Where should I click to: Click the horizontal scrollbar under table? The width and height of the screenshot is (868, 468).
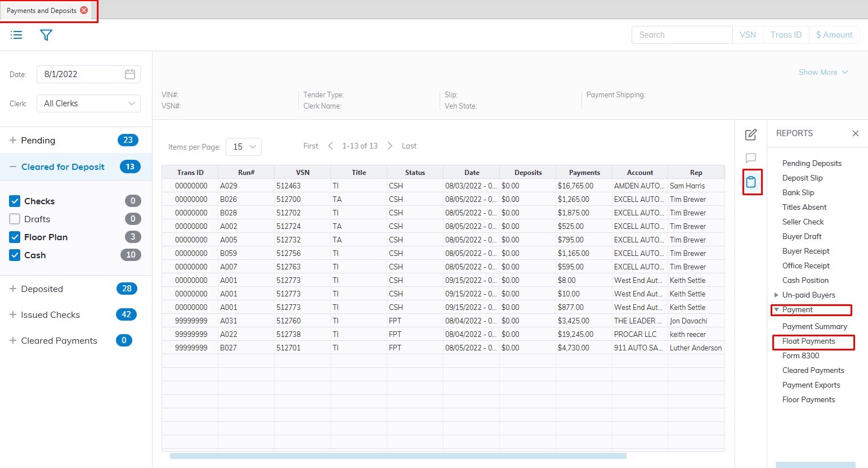[397, 456]
